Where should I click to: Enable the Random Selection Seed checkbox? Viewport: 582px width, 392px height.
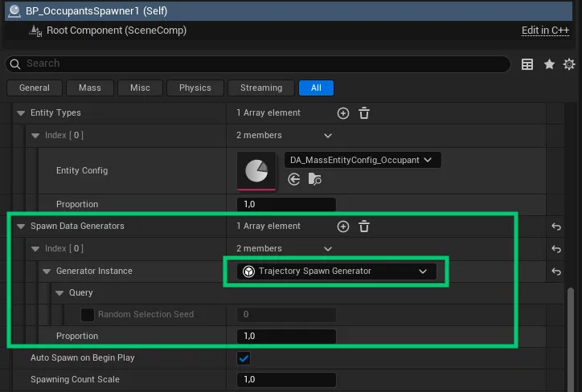[x=88, y=315]
